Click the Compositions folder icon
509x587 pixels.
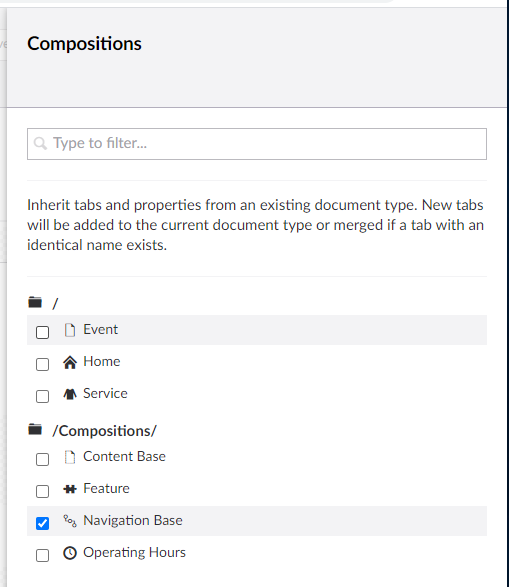(35, 429)
